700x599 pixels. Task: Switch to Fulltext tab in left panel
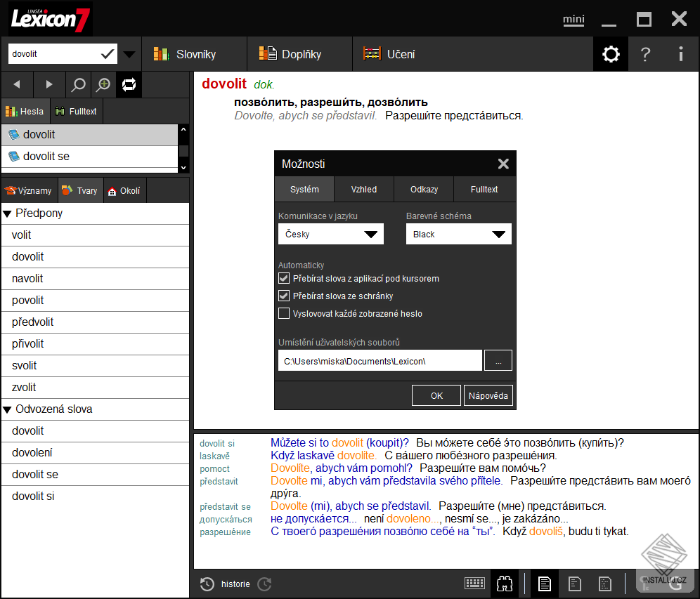point(76,111)
